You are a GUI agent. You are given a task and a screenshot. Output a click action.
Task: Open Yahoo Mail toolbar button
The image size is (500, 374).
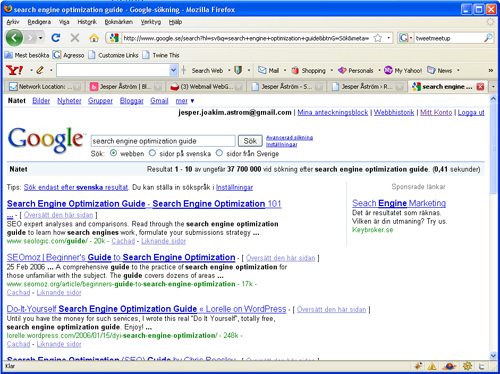[x=269, y=70]
